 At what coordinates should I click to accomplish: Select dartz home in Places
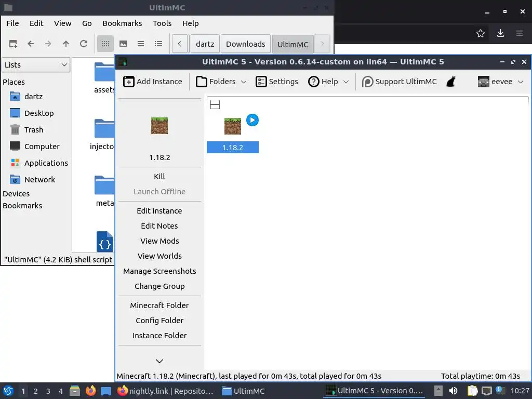(x=26, y=97)
